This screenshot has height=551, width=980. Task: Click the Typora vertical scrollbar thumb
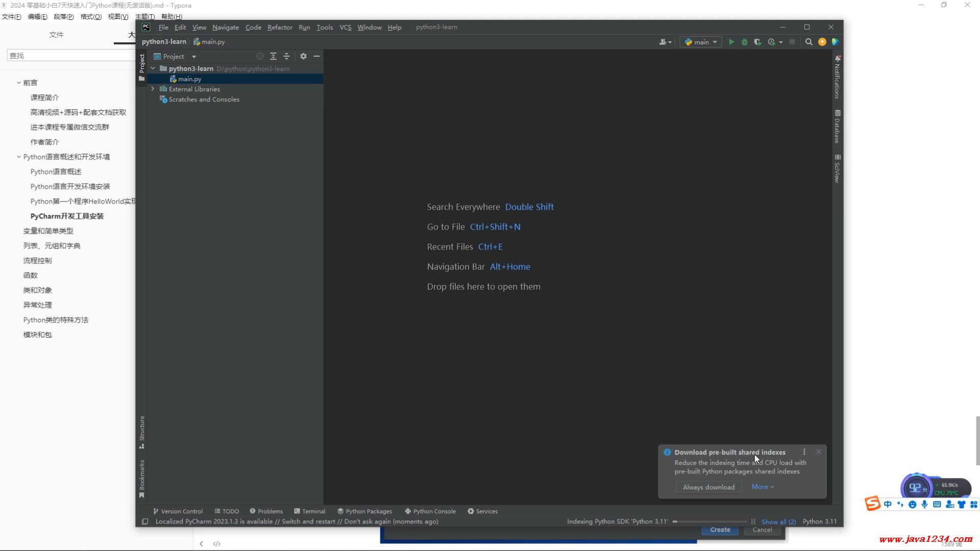click(977, 441)
